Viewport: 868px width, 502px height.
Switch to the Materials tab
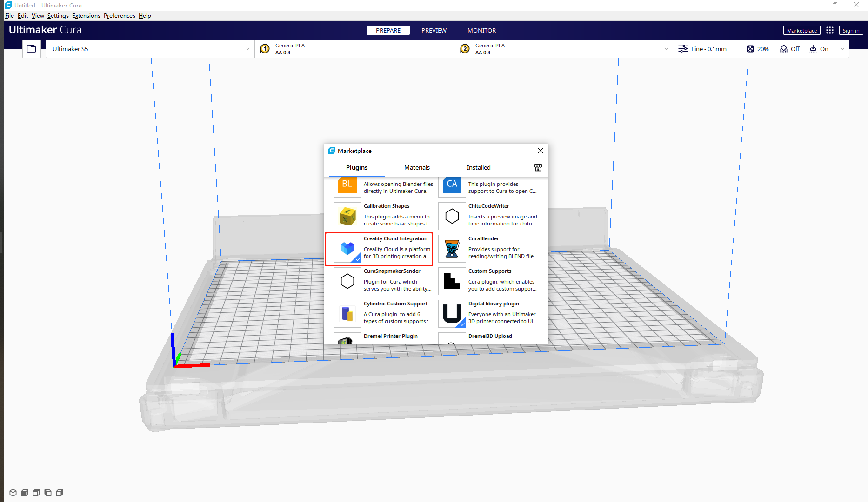click(417, 167)
